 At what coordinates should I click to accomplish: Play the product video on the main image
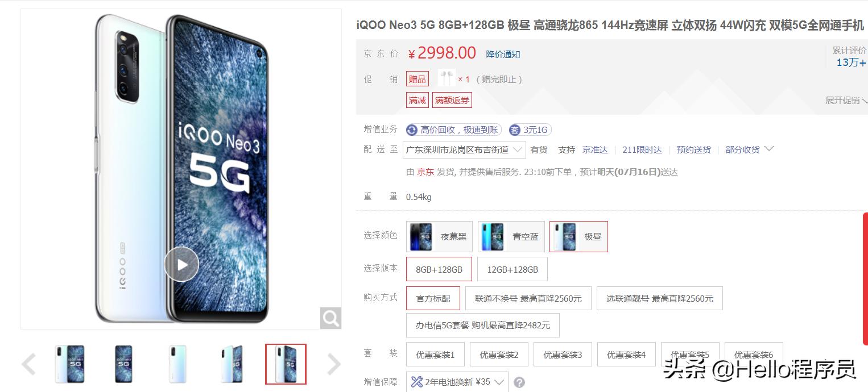coord(181,264)
